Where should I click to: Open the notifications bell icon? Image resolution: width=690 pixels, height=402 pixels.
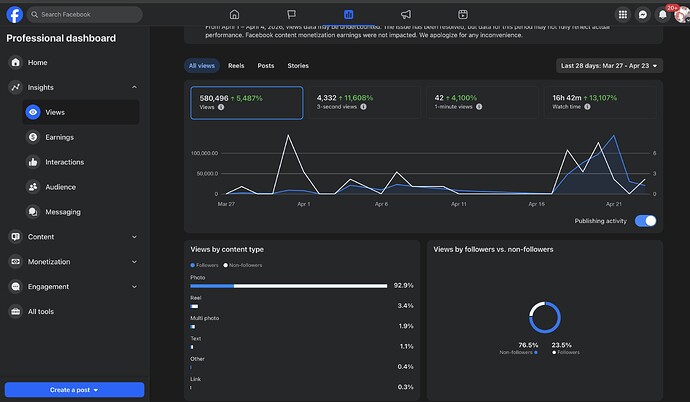pos(662,15)
